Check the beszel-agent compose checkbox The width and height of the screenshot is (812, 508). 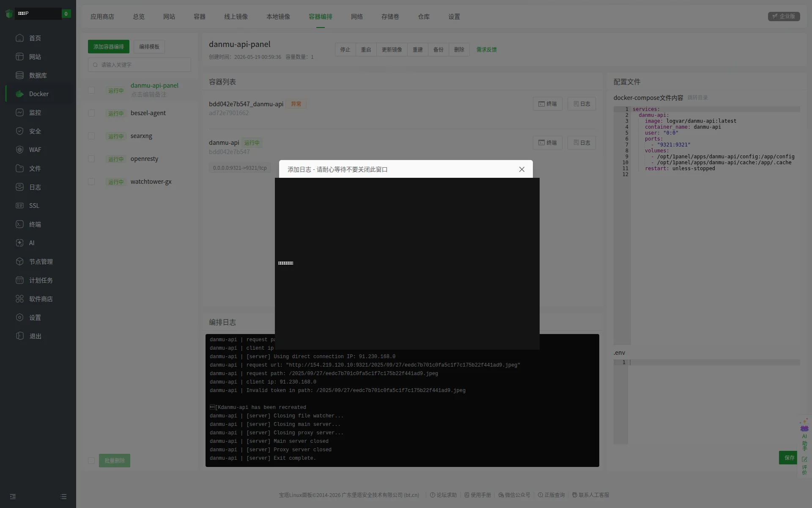91,113
